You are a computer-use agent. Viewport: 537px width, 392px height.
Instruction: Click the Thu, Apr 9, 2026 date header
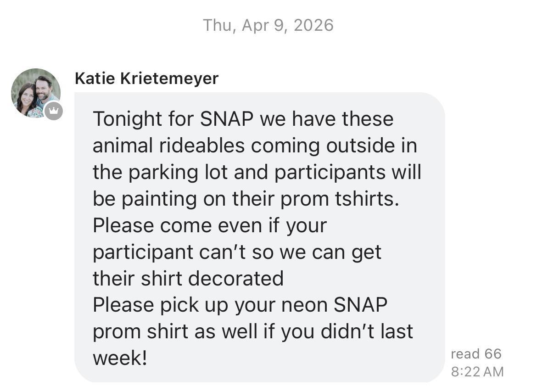pos(268,25)
